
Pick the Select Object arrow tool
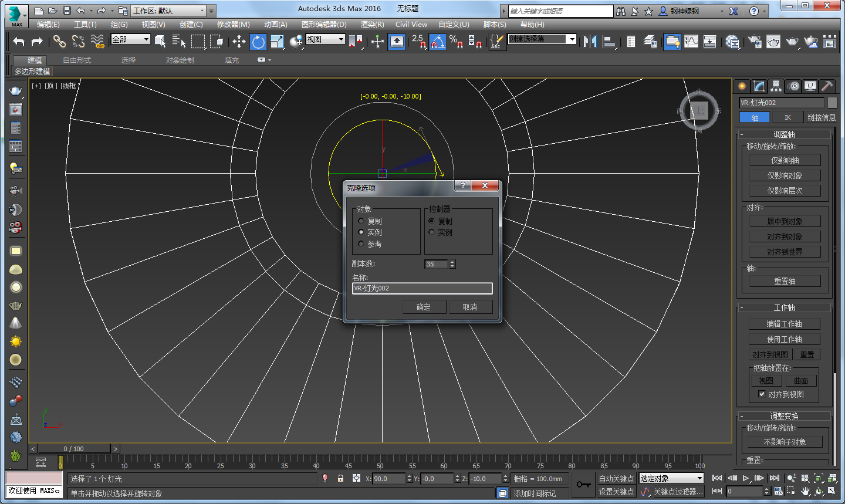pyautogui.click(x=160, y=41)
